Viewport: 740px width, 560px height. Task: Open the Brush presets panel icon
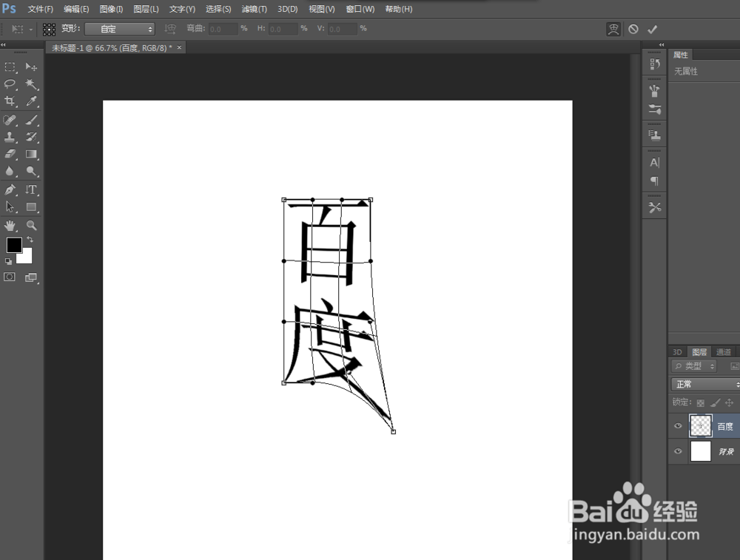click(x=655, y=90)
